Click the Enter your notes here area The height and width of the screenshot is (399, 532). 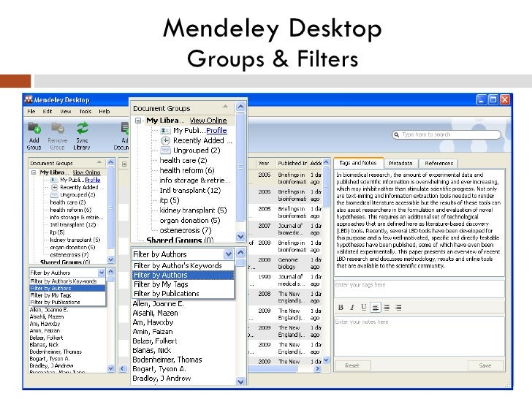coord(419,336)
